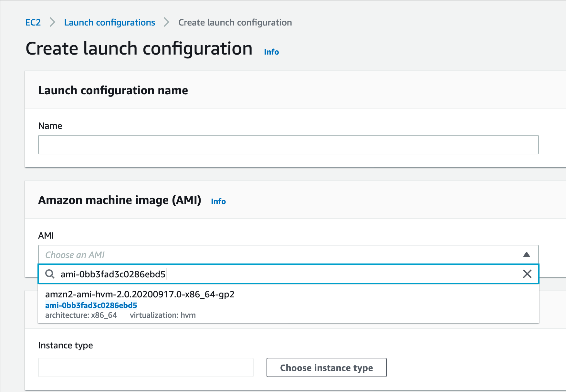
Task: Click the Instance type text box
Action: (x=146, y=367)
